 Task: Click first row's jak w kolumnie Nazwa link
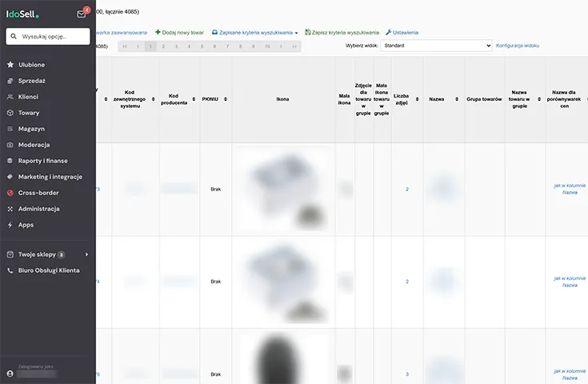[570, 189]
